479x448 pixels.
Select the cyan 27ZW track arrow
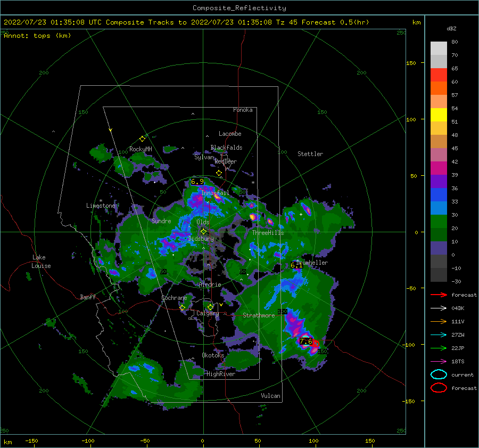439,335
